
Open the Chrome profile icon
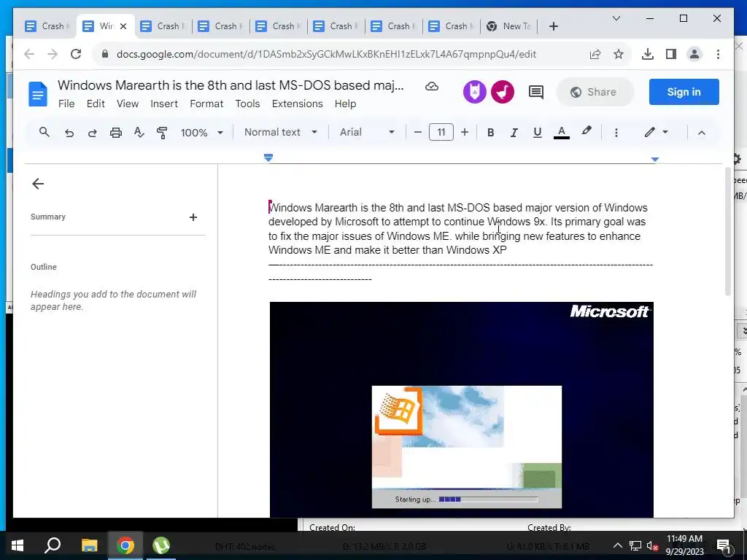click(x=694, y=54)
